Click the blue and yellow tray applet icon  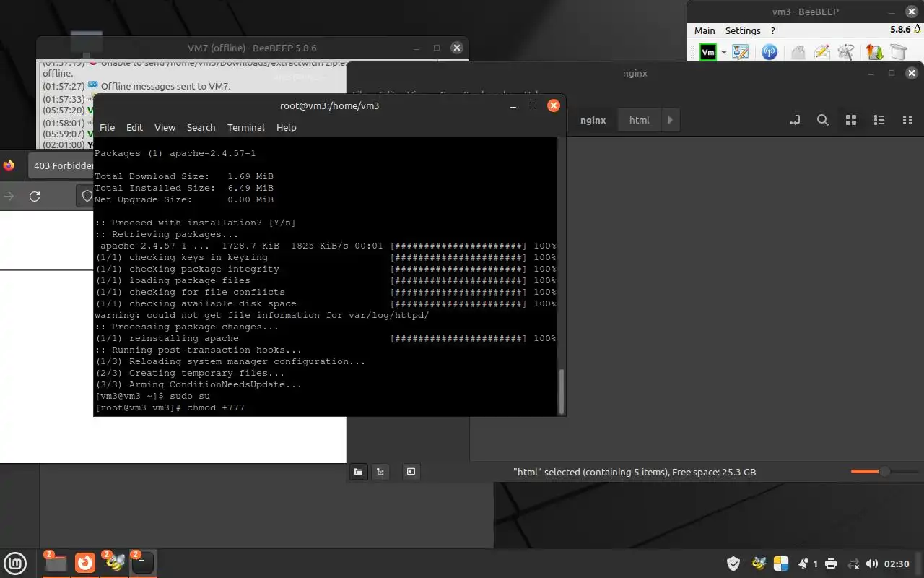click(x=781, y=564)
